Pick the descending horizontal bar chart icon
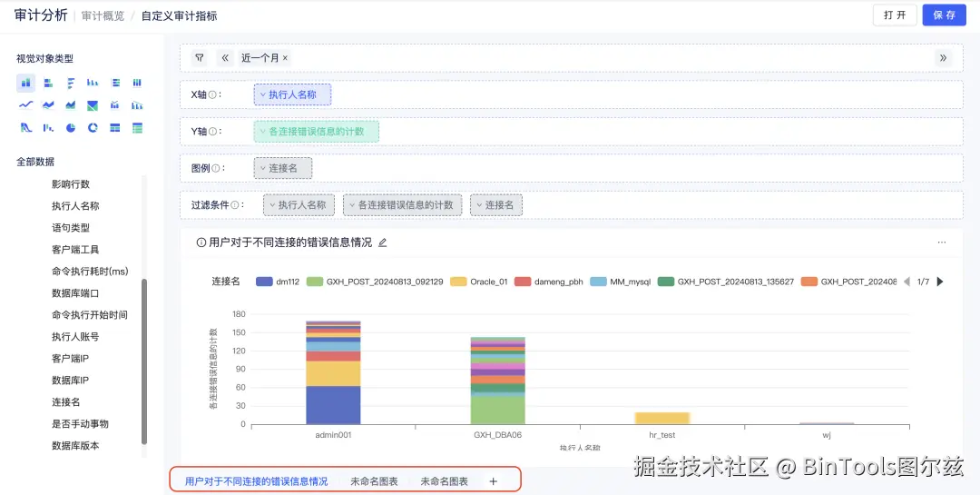This screenshot has width=980, height=495. point(71,83)
